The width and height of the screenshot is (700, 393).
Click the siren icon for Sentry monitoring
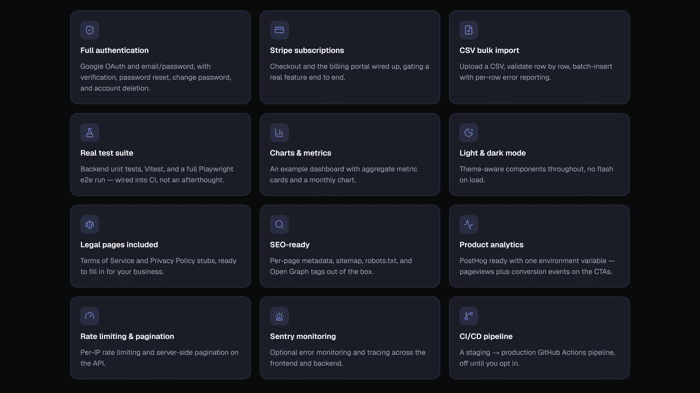tap(279, 316)
